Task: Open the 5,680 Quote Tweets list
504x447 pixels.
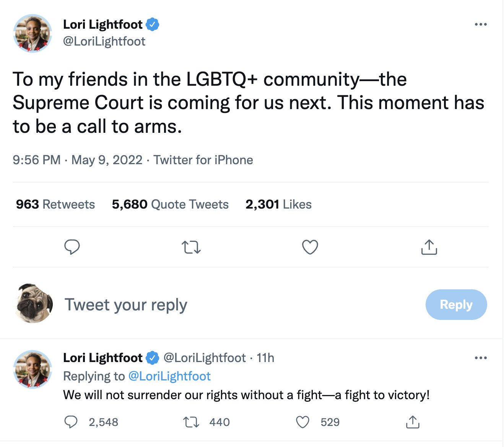Action: pyautogui.click(x=170, y=204)
